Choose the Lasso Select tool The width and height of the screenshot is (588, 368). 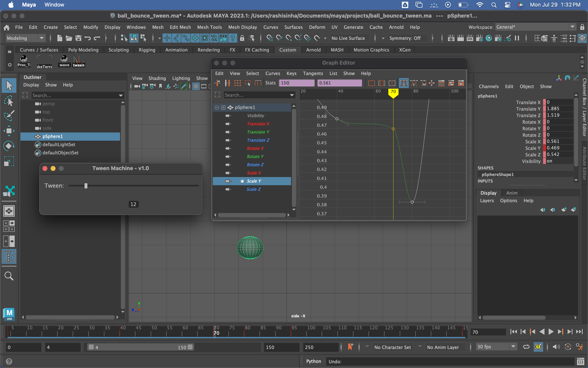tap(9, 101)
